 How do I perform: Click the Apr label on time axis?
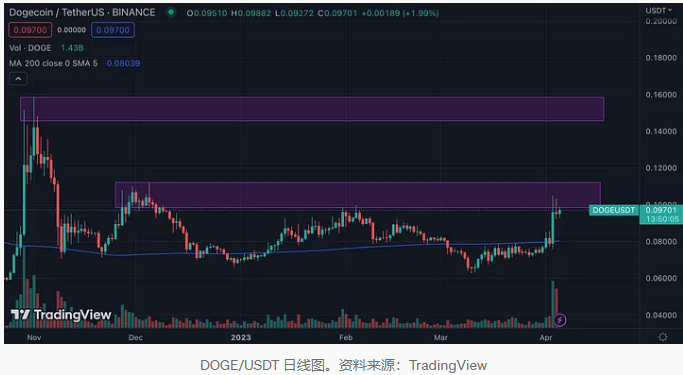point(546,338)
